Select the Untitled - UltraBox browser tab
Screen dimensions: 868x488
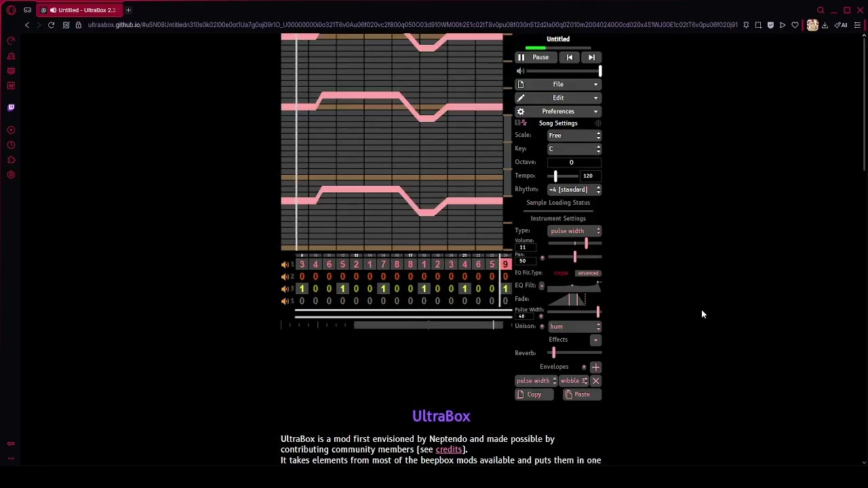click(79, 10)
